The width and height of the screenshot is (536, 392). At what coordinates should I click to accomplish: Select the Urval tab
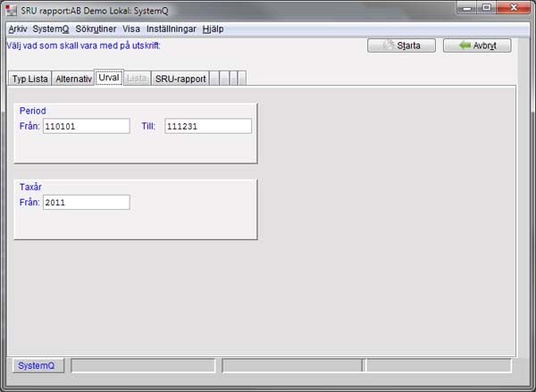[x=109, y=78]
